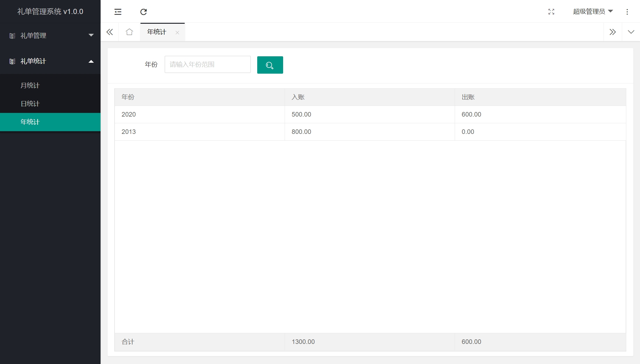
Task: Switch to the 年统计 page tab
Action: [x=157, y=32]
